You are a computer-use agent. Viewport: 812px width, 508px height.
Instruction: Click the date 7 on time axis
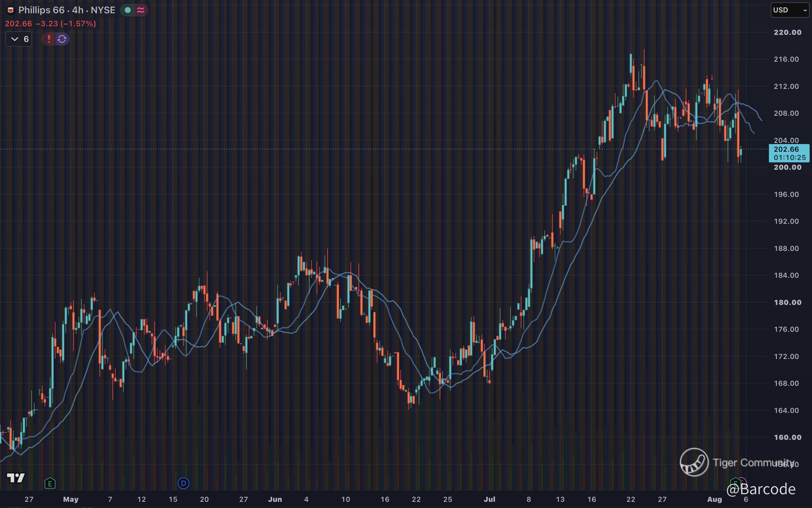tap(110, 499)
